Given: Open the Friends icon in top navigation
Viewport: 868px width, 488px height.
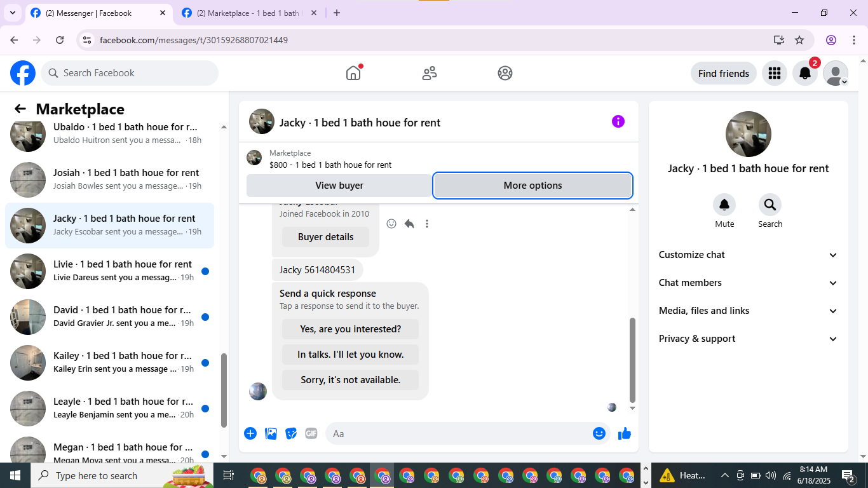Looking at the screenshot, I should 430,73.
